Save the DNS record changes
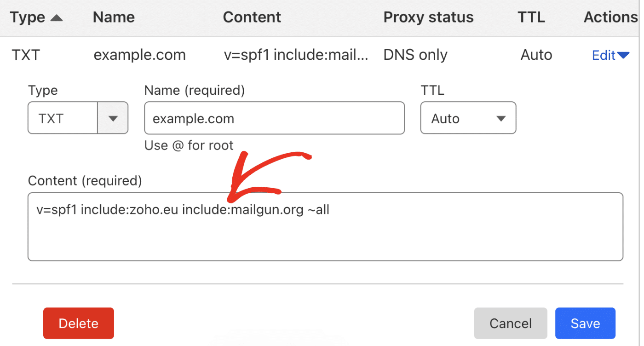The height and width of the screenshot is (346, 644). [x=585, y=323]
